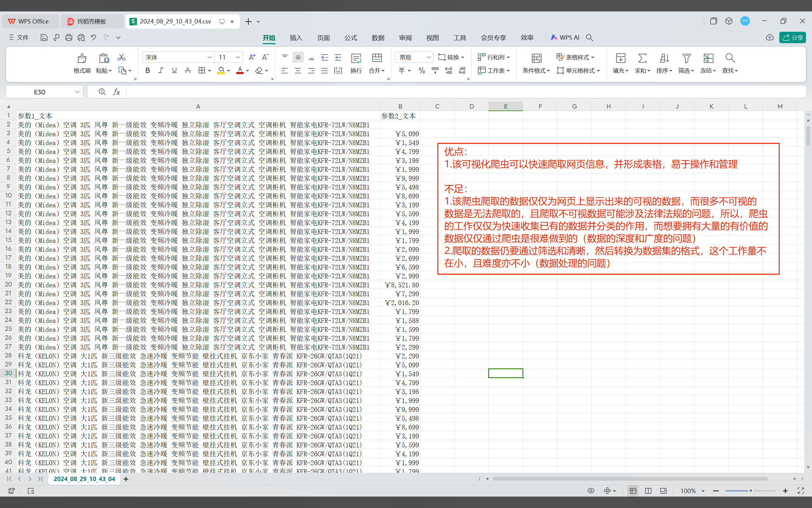
Task: Switch to Normal view in status bar
Action: coord(633,491)
